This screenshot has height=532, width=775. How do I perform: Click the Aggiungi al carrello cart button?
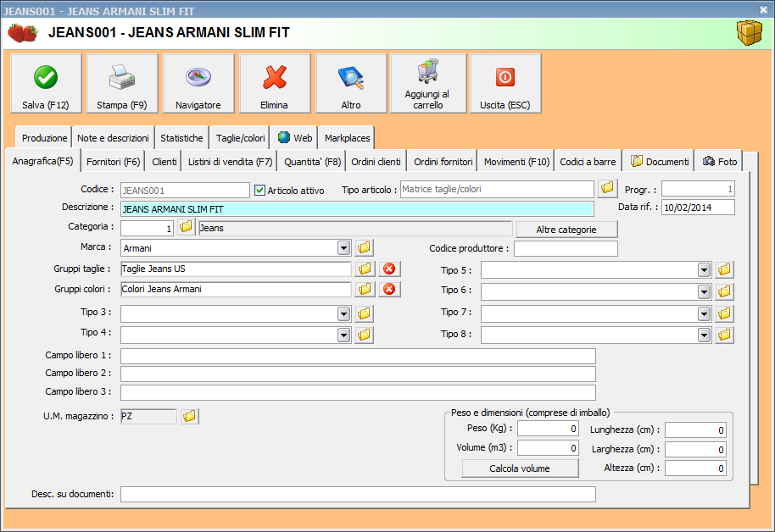pyautogui.click(x=428, y=84)
